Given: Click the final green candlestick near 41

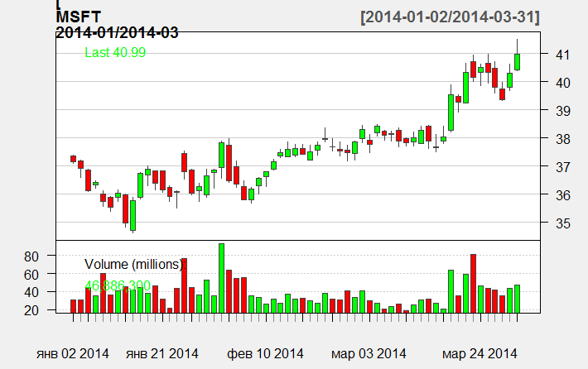Looking at the screenshot, I should [x=517, y=62].
